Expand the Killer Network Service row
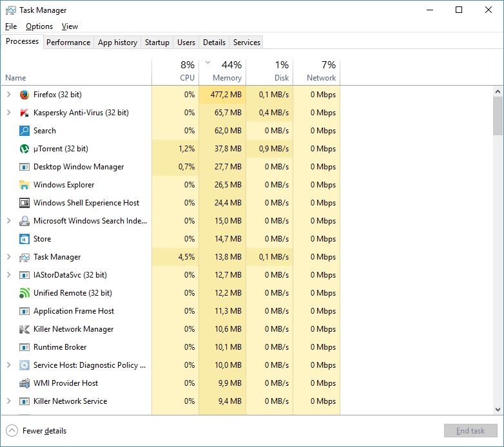The image size is (504, 447). click(x=9, y=401)
